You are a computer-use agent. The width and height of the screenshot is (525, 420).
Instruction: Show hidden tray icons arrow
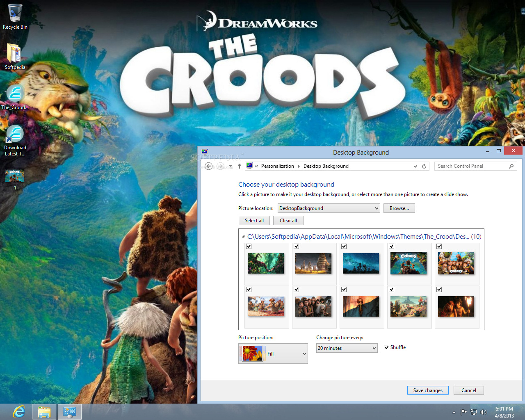point(454,412)
